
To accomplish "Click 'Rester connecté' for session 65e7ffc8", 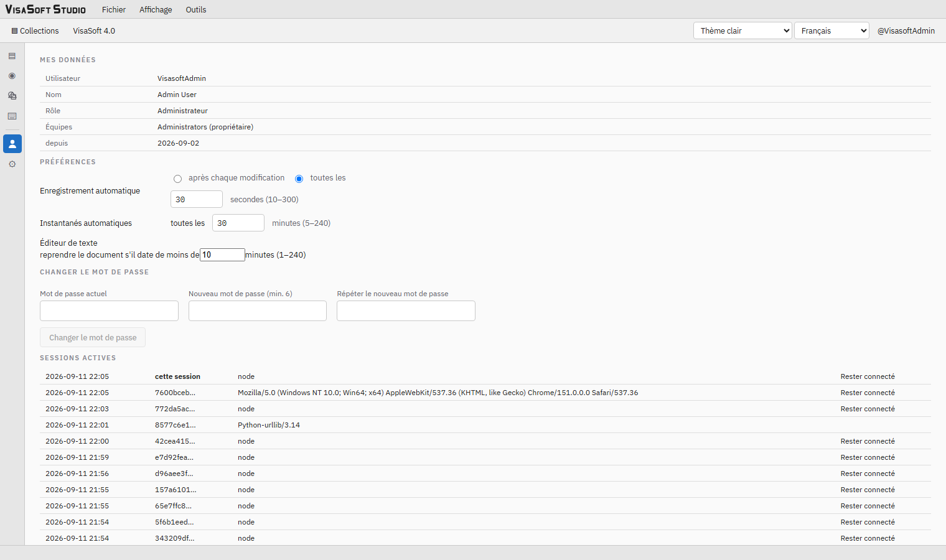I will click(x=868, y=506).
